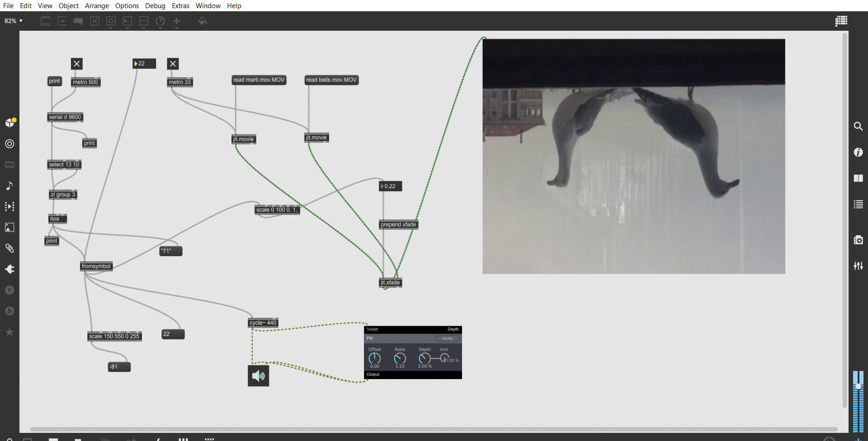Toggle mute in the FM module
The width and height of the screenshot is (868, 441).
pyautogui.click(x=447, y=338)
